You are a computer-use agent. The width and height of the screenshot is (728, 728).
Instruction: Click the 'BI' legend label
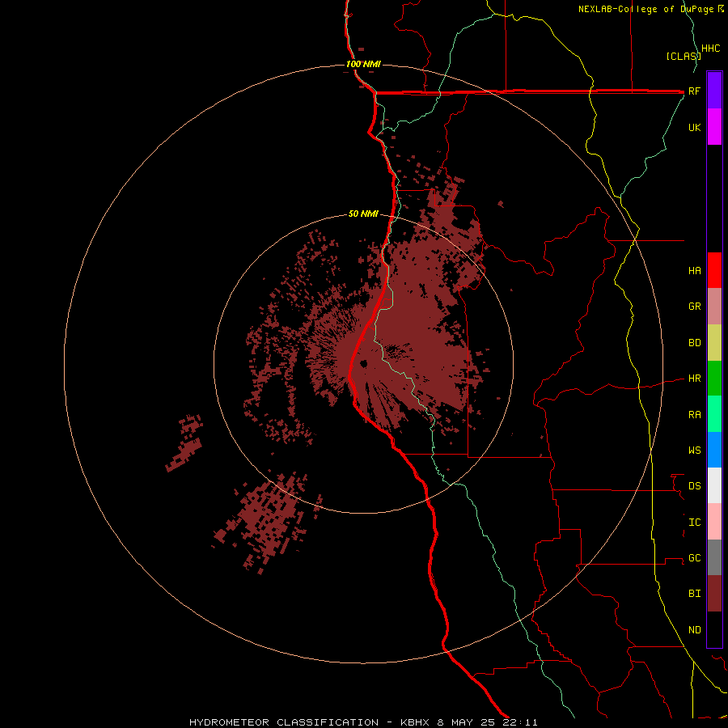coord(694,594)
